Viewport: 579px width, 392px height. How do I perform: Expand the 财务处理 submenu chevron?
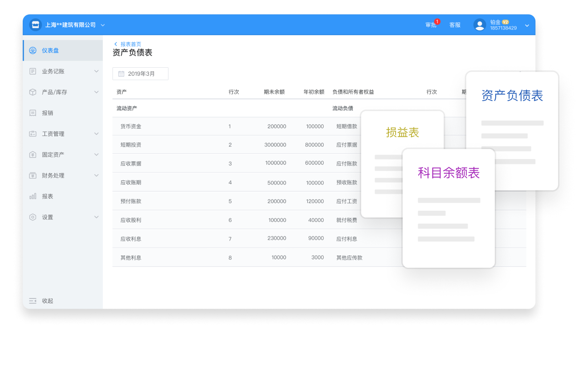[x=96, y=176]
